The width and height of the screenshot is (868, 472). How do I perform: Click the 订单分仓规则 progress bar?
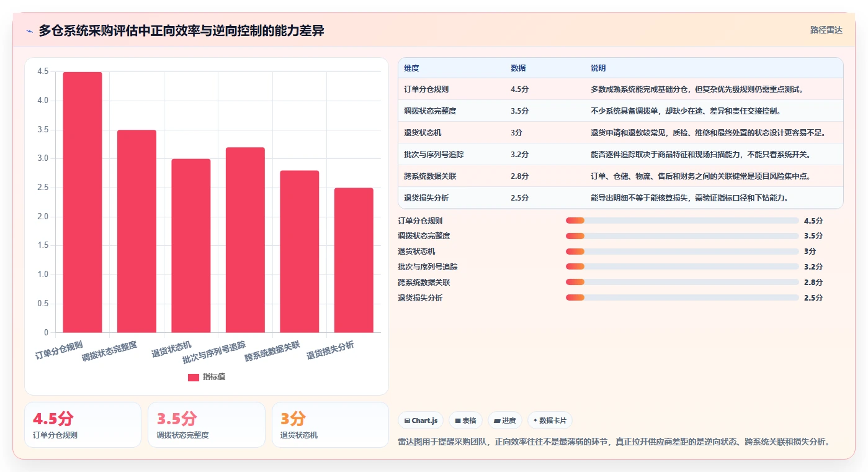tap(682, 220)
